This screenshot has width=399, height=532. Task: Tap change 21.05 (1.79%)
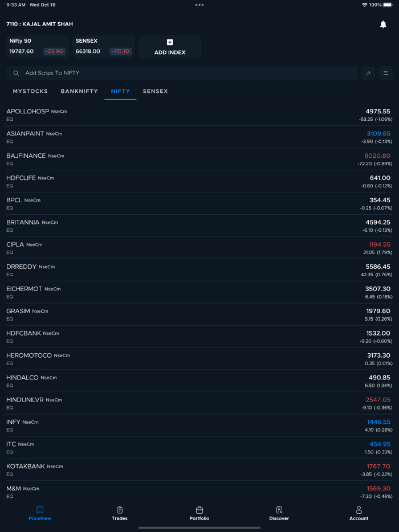tap(377, 252)
